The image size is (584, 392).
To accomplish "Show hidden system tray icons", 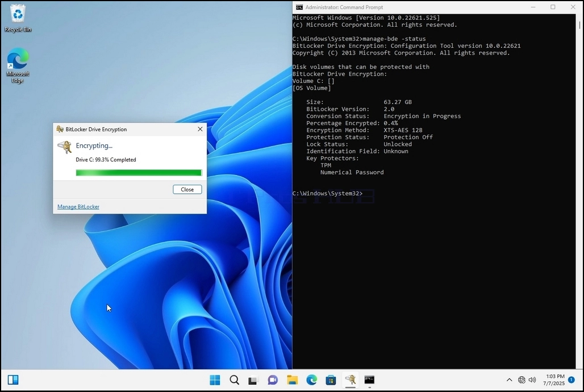I will [509, 380].
